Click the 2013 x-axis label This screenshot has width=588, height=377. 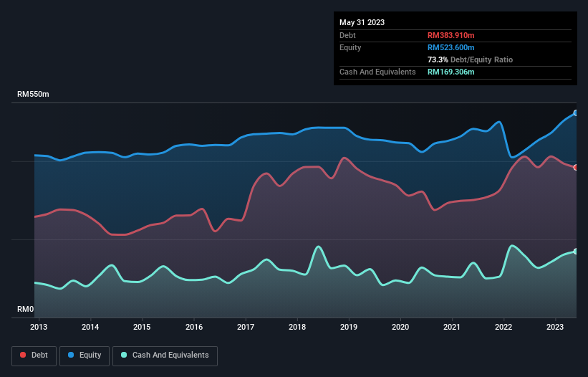pyautogui.click(x=39, y=327)
